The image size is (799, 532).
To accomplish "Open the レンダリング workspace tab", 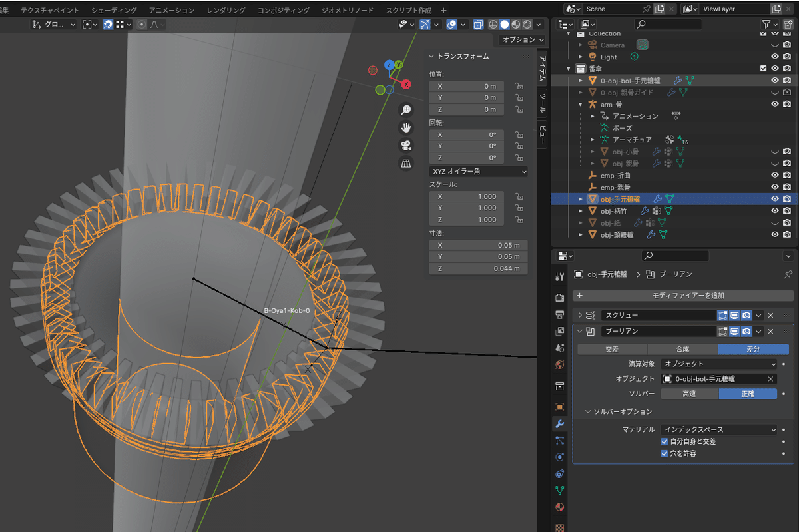I will click(x=226, y=11).
